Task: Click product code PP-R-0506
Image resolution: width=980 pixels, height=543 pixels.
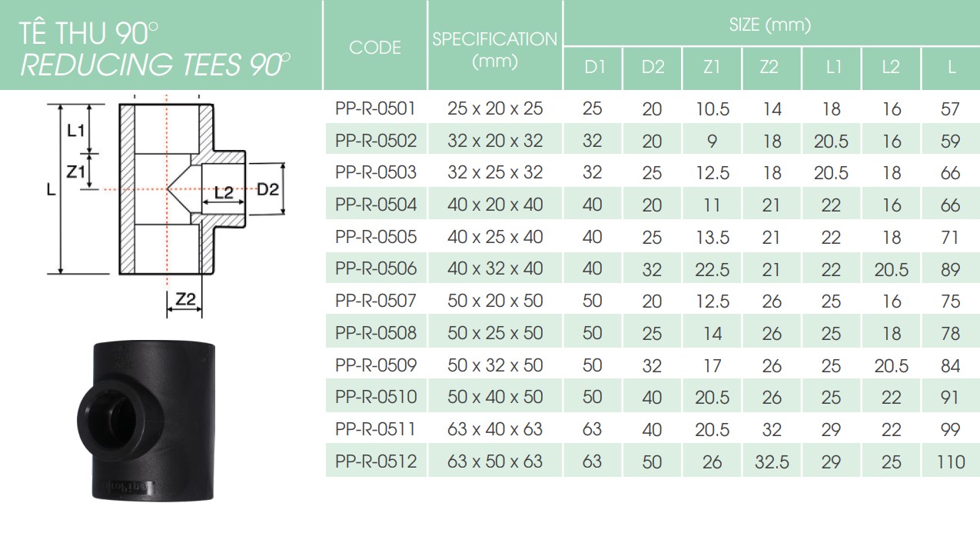Action: point(376,268)
